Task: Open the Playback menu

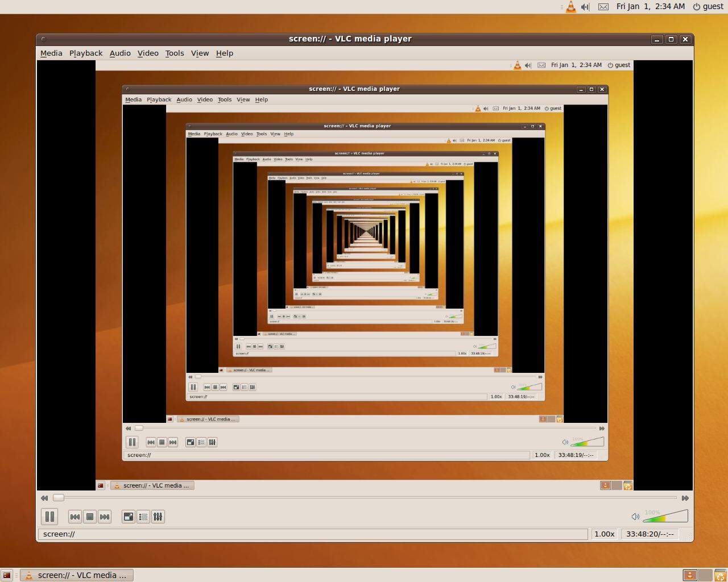Action: 86,53
